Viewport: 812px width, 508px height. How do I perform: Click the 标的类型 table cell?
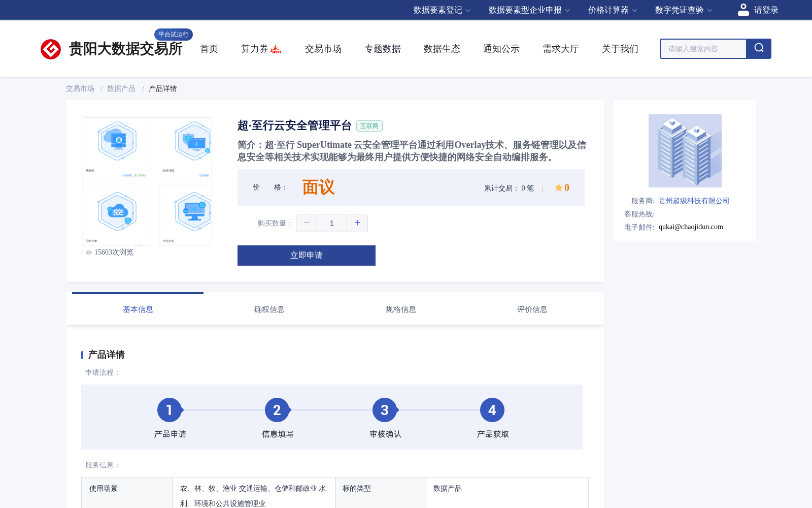[381, 493]
